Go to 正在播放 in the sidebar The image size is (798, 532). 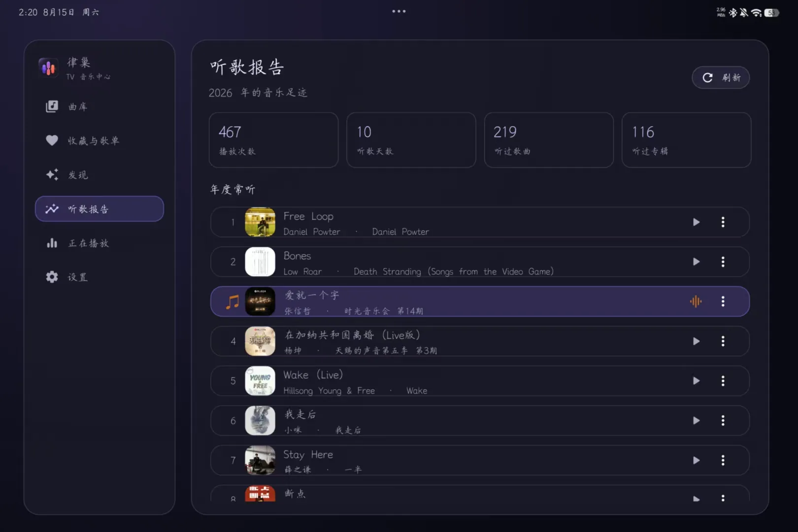click(100, 243)
